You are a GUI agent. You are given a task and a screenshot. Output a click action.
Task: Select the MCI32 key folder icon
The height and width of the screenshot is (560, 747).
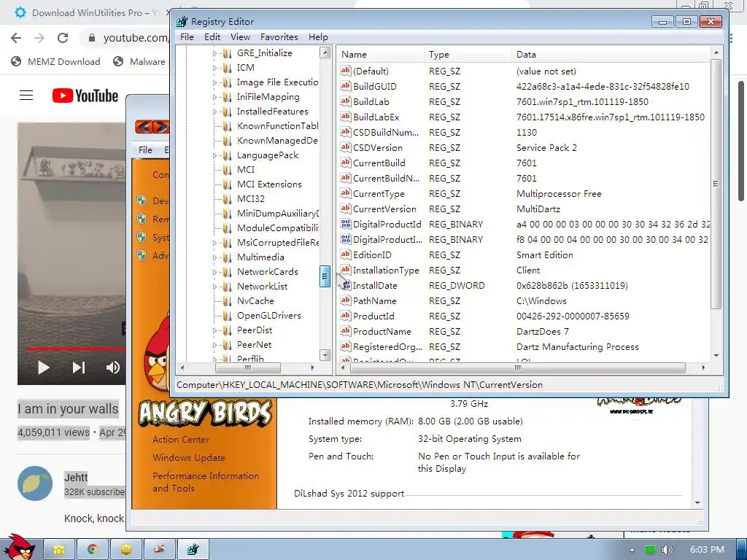[x=228, y=198]
